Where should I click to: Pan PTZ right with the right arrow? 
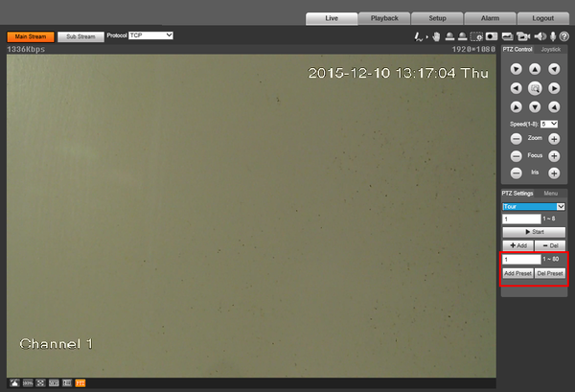point(554,88)
